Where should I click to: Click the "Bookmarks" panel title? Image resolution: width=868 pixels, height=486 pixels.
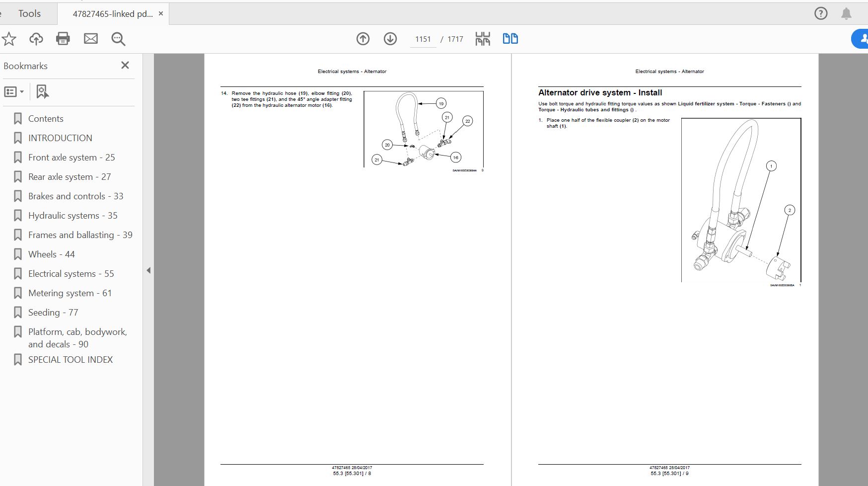[26, 66]
